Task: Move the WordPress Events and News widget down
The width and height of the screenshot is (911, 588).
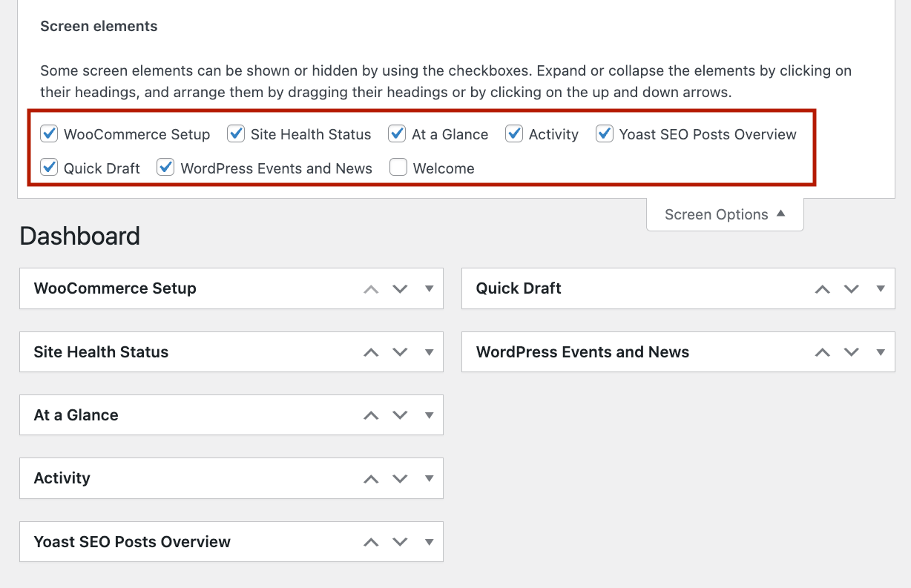Action: [x=851, y=351]
